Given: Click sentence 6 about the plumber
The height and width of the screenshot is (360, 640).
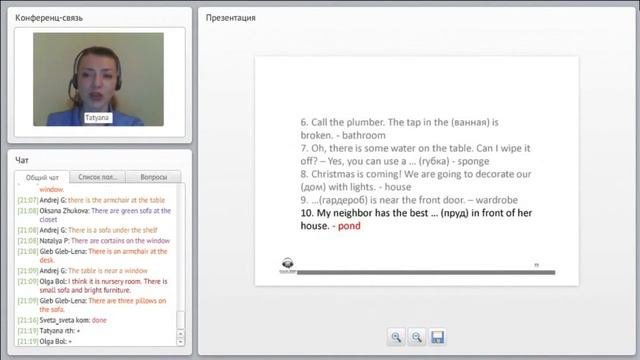Looking at the screenshot, I should click(400, 129).
